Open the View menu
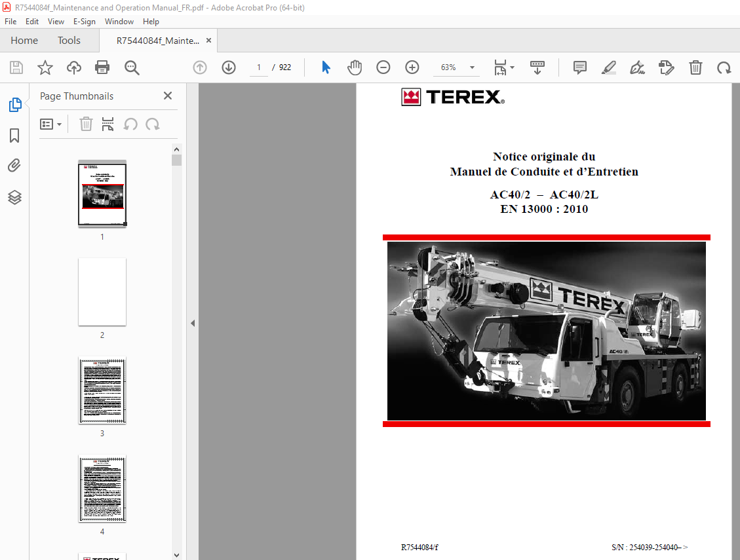The height and width of the screenshot is (560, 740). click(x=56, y=22)
